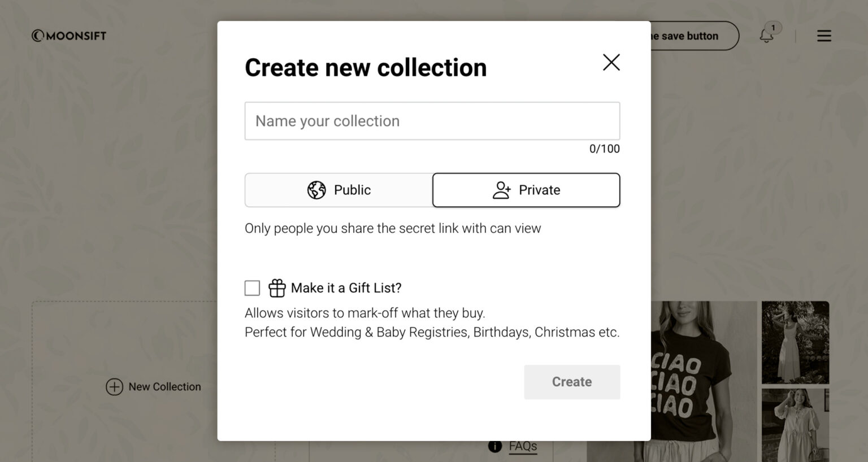This screenshot has width=868, height=462.
Task: Open the hamburger menu
Action: point(824,35)
